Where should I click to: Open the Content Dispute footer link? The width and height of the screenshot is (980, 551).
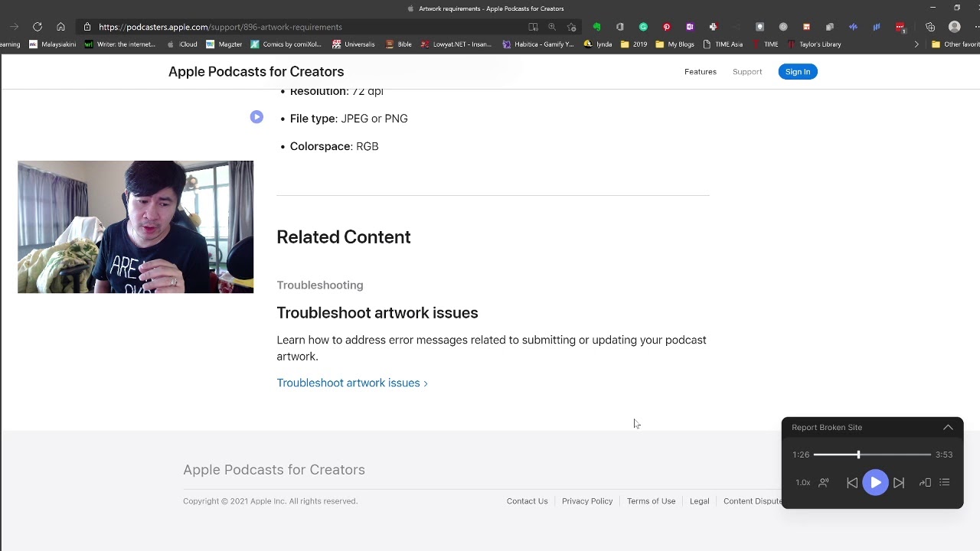tap(753, 501)
